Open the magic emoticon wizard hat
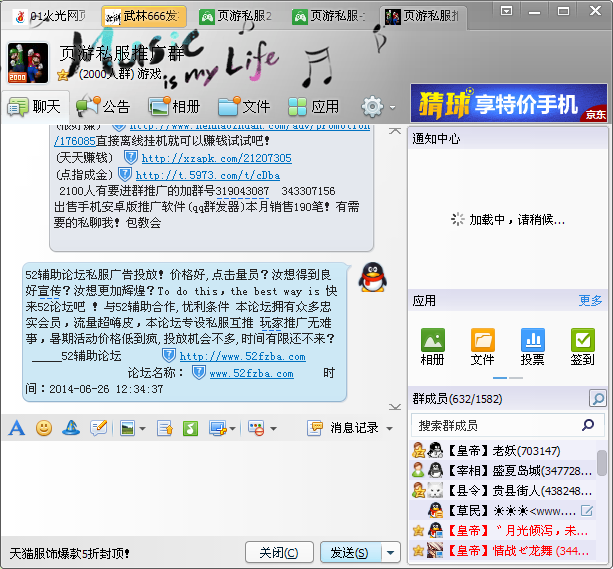Viewport: 613px width, 569px height. [71, 428]
